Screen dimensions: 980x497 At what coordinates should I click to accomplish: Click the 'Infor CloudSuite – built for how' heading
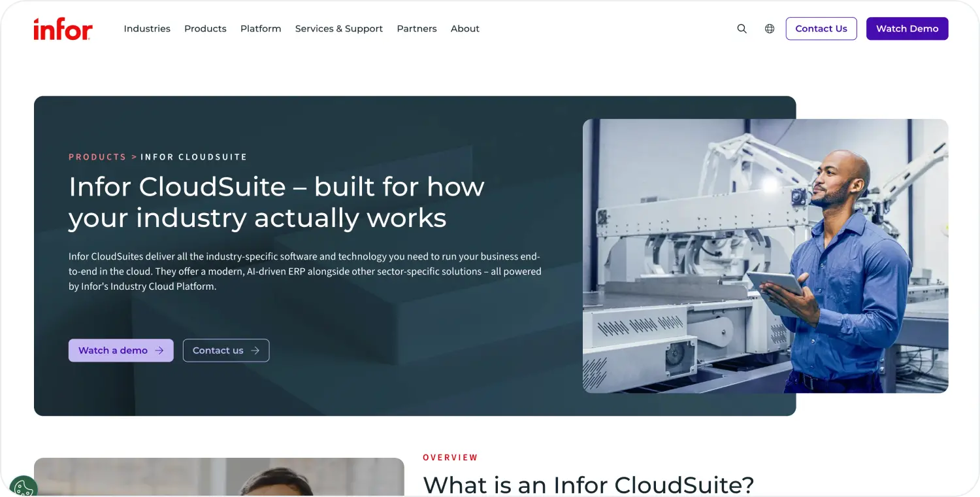(x=276, y=202)
